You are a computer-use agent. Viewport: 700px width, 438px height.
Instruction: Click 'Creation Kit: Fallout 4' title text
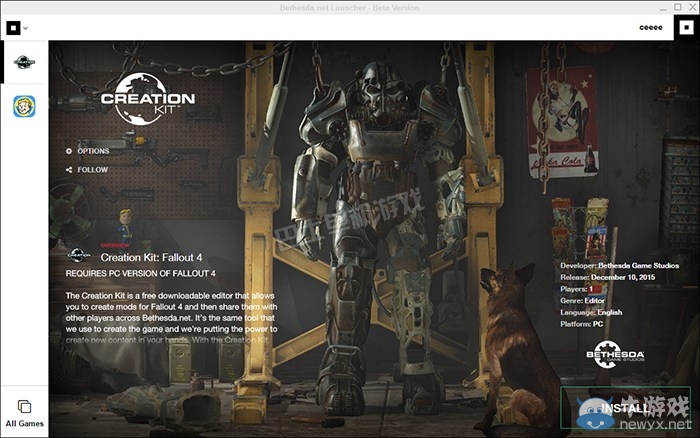coord(151,258)
